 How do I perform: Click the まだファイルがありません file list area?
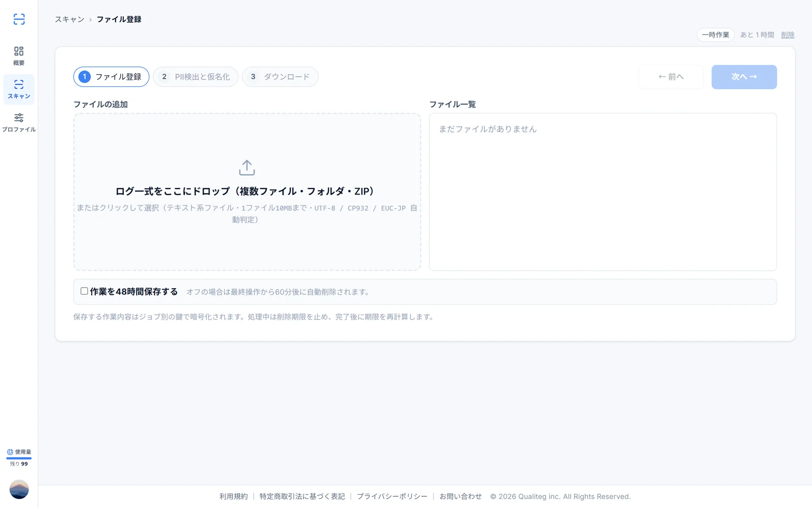(603, 192)
